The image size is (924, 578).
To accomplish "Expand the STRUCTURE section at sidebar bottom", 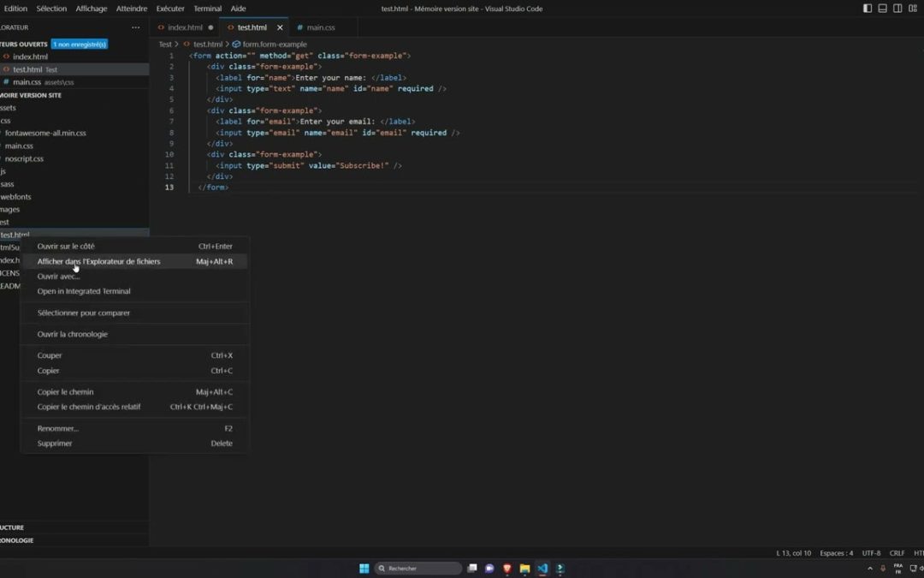I will click(74, 527).
